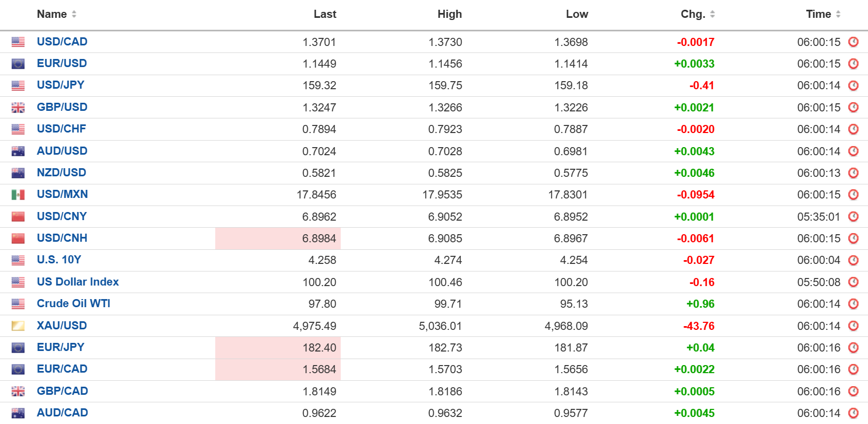Viewport: 868px width, 424px height.
Task: Click the highlighted Last price for EUR/JPY
Action: (x=319, y=348)
